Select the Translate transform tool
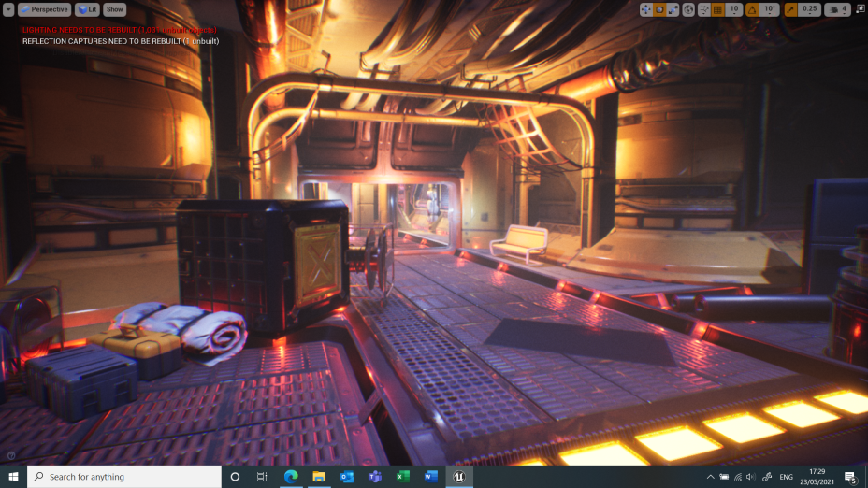 tap(646, 9)
